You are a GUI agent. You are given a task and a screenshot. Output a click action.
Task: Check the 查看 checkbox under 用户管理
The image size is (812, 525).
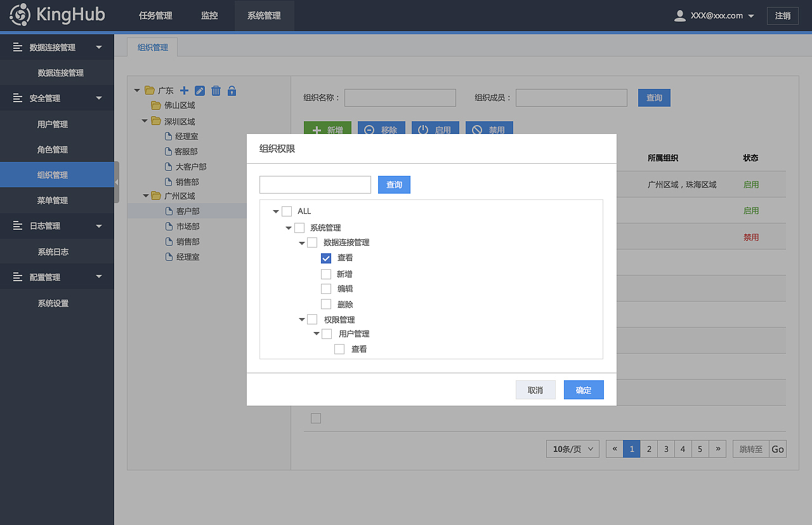pos(339,349)
